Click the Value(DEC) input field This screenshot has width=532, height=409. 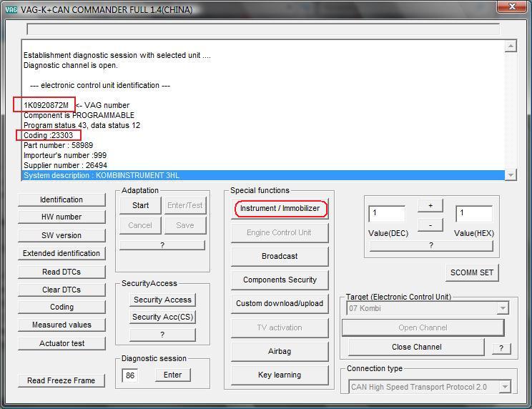tap(387, 214)
